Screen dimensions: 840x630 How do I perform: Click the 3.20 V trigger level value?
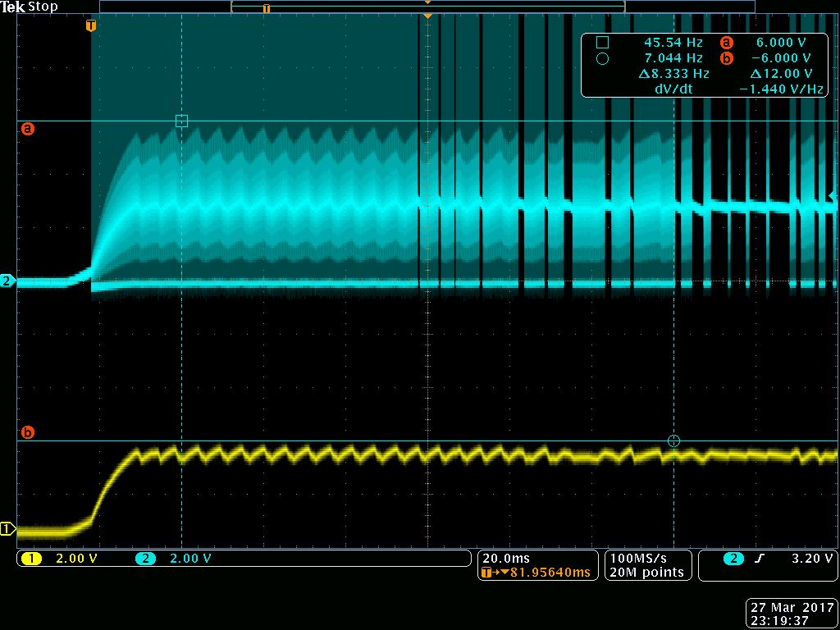pos(812,558)
